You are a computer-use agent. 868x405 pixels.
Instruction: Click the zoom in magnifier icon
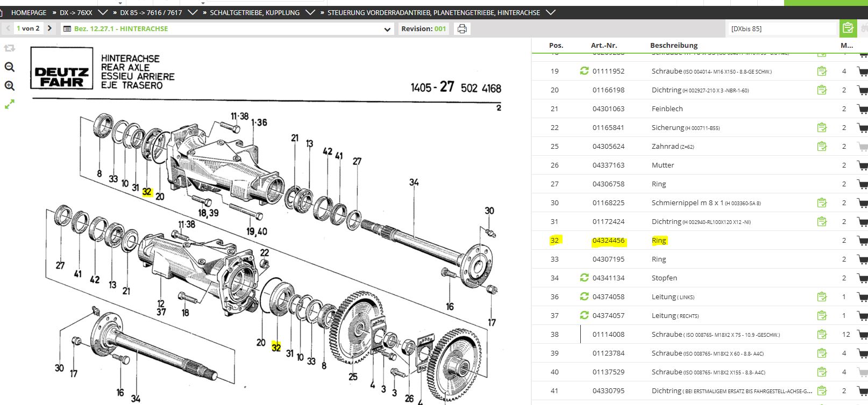(x=9, y=85)
